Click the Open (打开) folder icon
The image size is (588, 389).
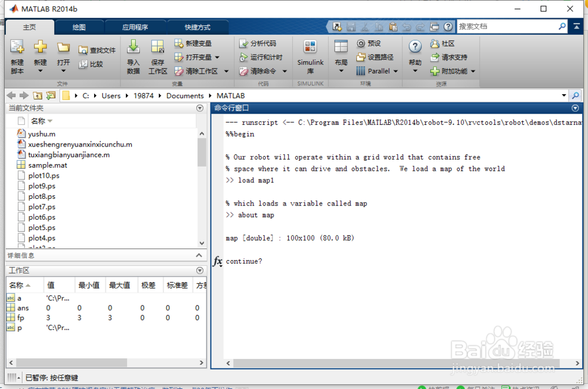(63, 48)
